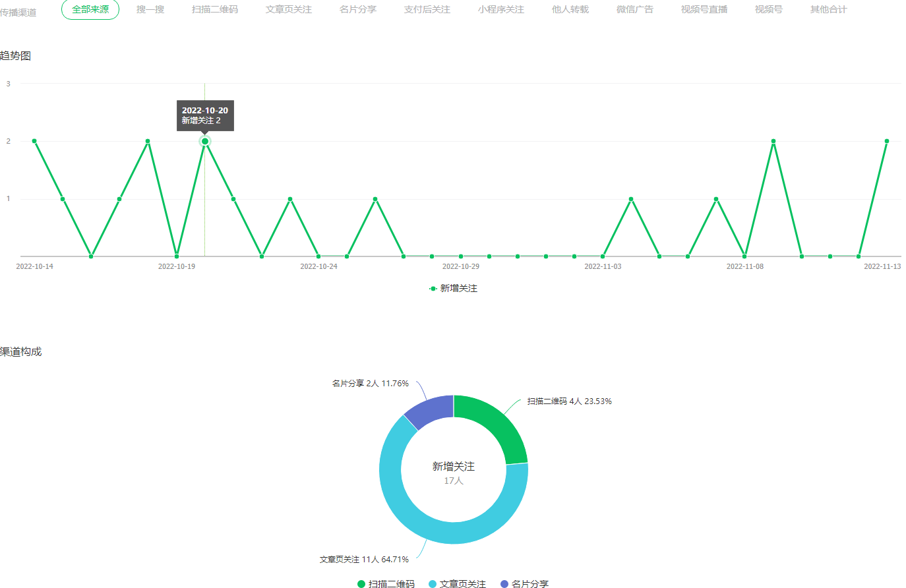906x588 pixels.
Task: Switch to the 搜一搜 channel tab
Action: (150, 9)
